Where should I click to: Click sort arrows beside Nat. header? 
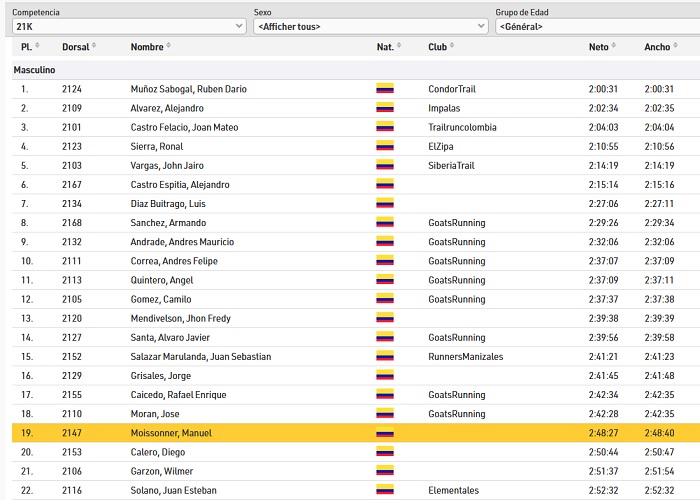click(x=399, y=47)
